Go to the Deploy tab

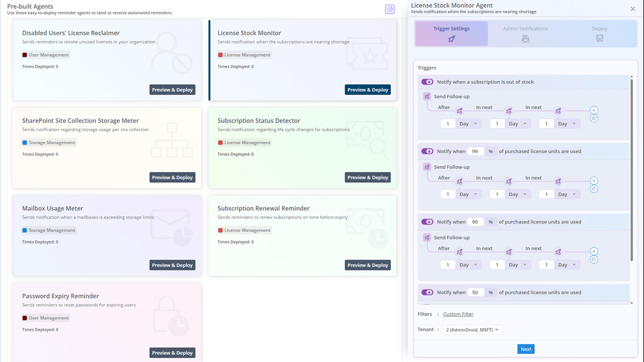(599, 34)
